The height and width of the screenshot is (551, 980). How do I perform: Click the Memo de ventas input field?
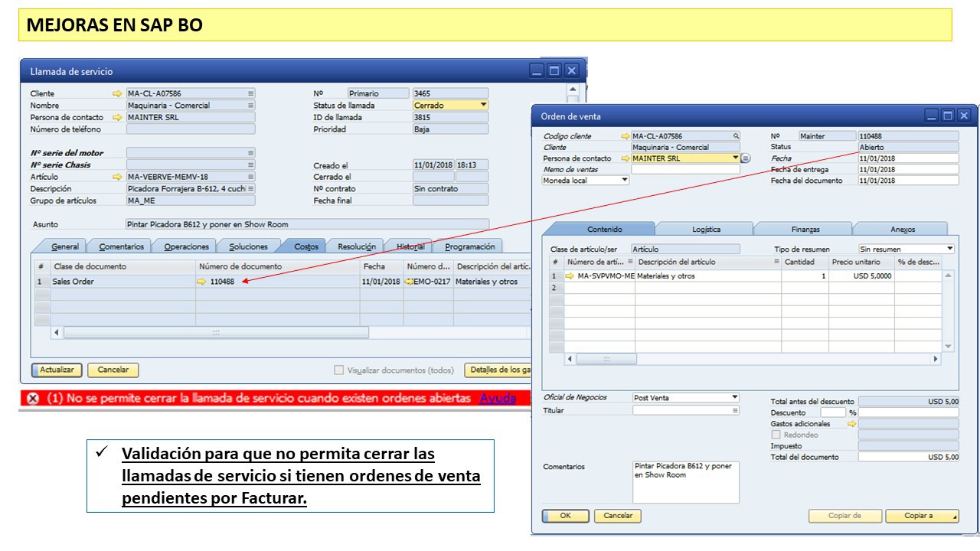(x=685, y=169)
